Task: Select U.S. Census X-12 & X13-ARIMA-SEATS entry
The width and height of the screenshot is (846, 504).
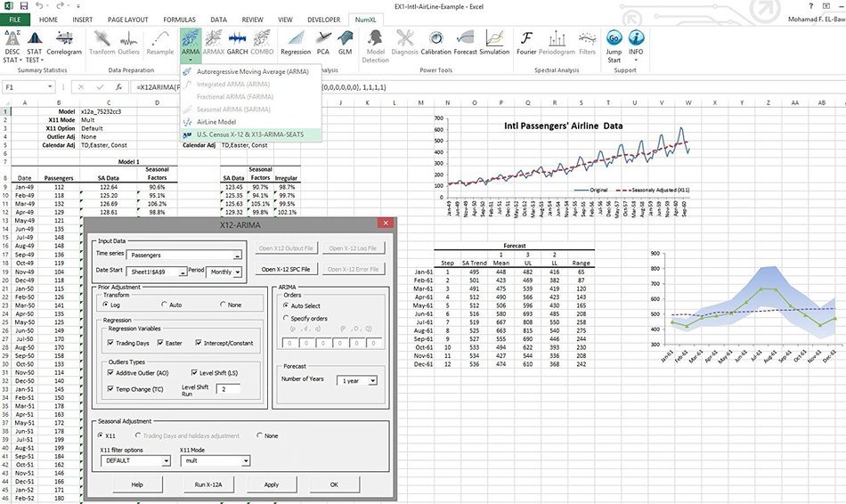Action: (x=251, y=134)
